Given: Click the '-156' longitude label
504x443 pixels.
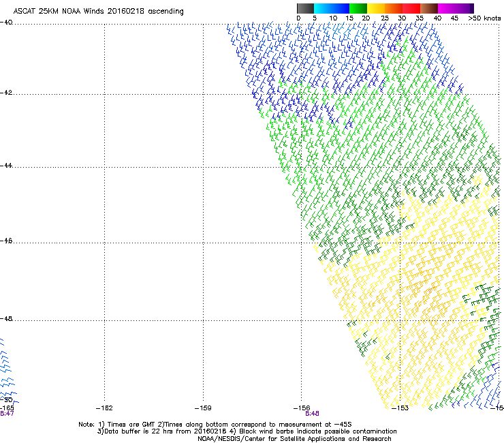Looking at the screenshot, I should (x=302, y=408).
